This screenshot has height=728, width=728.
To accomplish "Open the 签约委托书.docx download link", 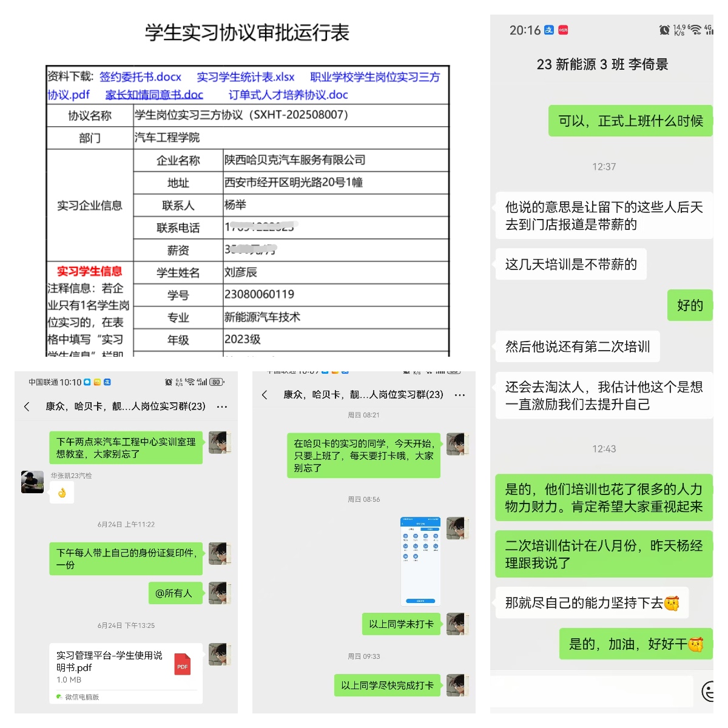I will (x=141, y=77).
